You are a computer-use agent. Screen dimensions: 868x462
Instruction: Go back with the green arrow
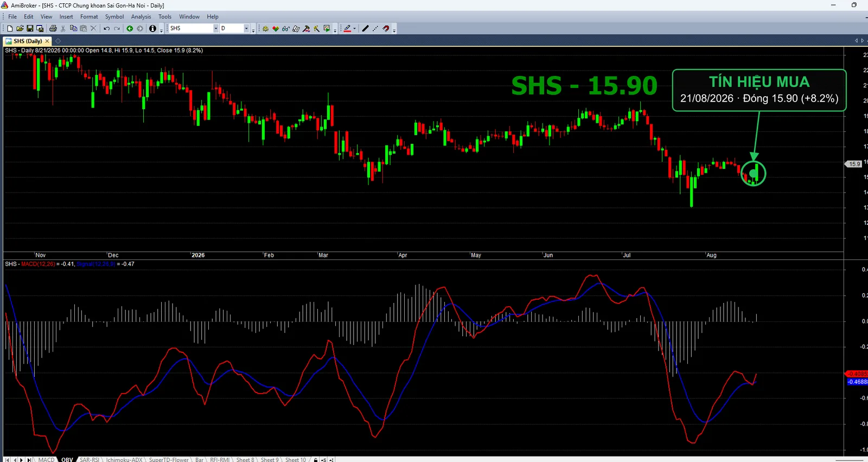[130, 28]
